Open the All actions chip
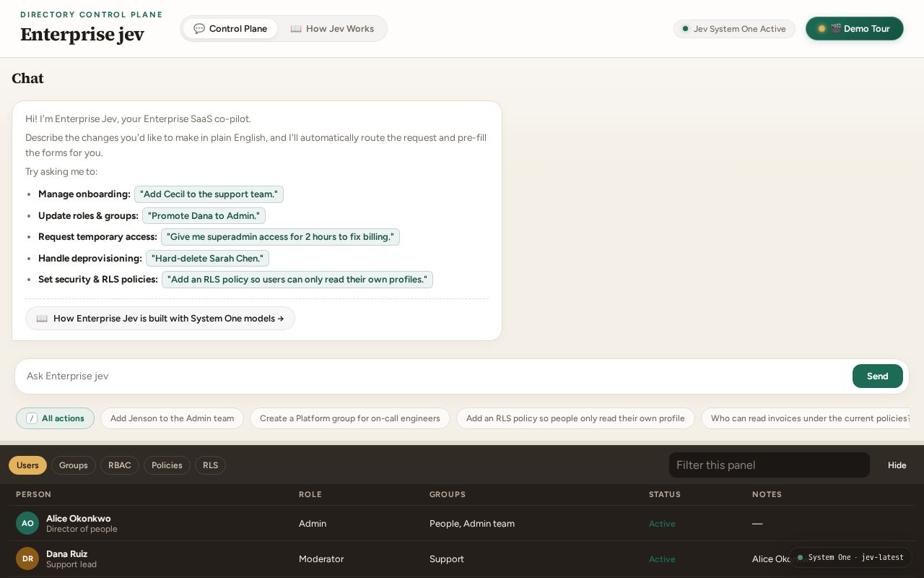The image size is (924, 578). pyautogui.click(x=56, y=418)
